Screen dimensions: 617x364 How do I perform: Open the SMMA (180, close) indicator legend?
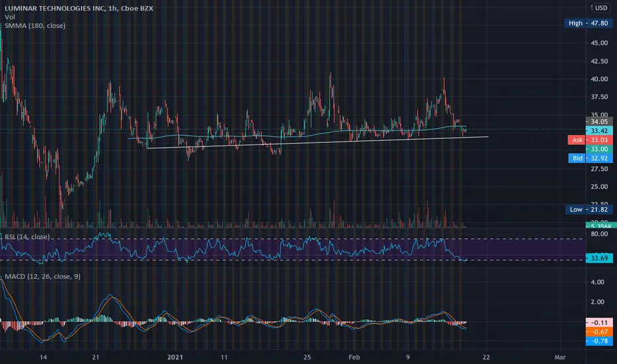35,26
